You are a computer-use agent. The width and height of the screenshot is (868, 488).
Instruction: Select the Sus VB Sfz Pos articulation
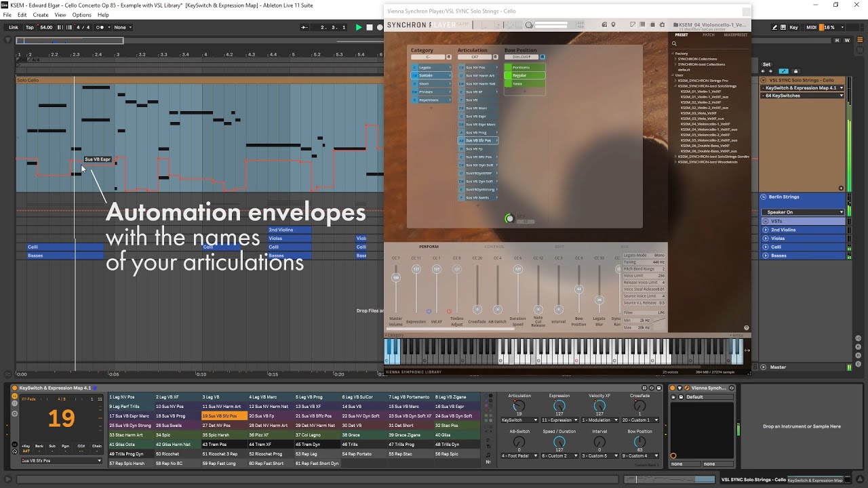click(x=478, y=141)
